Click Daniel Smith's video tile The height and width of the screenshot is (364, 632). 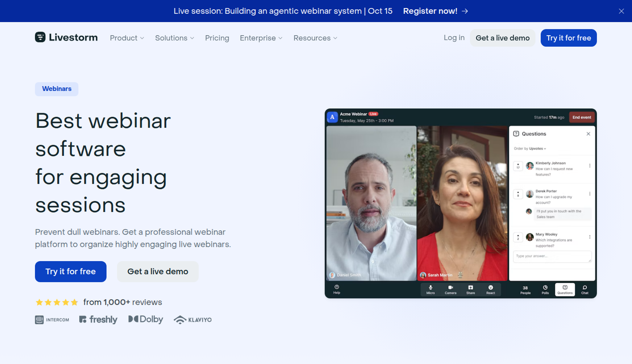[x=371, y=203]
